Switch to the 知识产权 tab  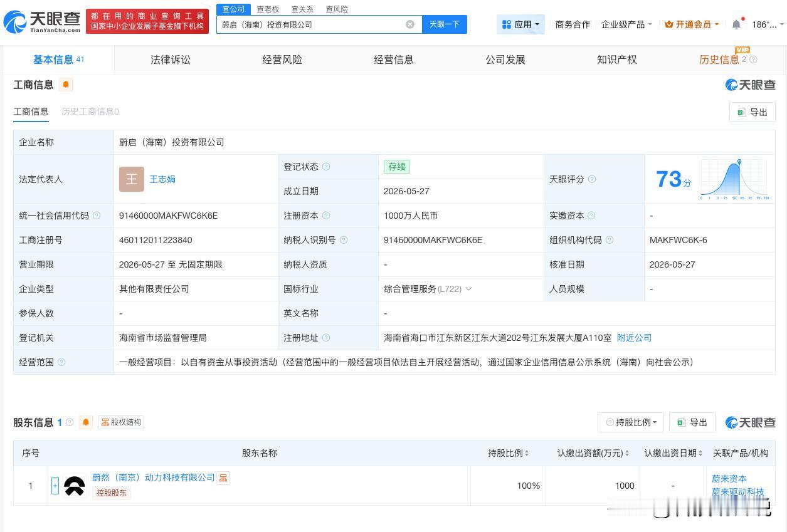617,60
